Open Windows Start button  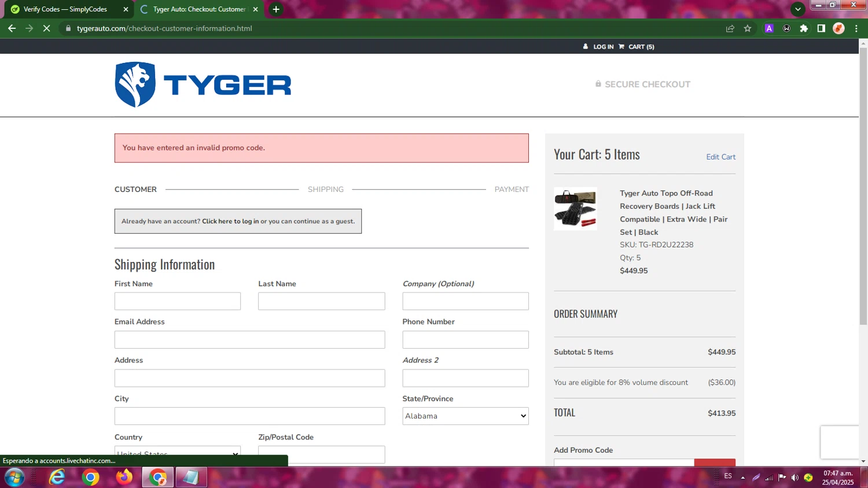[x=14, y=478]
